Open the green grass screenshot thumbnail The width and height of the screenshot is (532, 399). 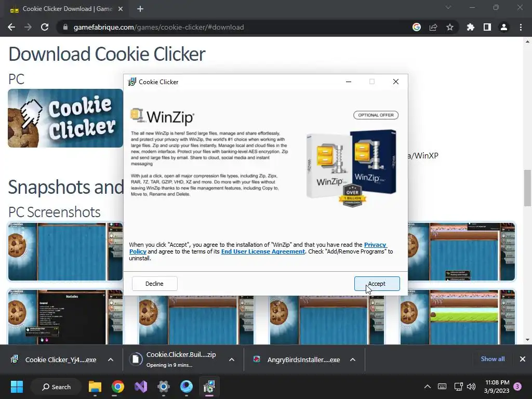click(x=458, y=317)
